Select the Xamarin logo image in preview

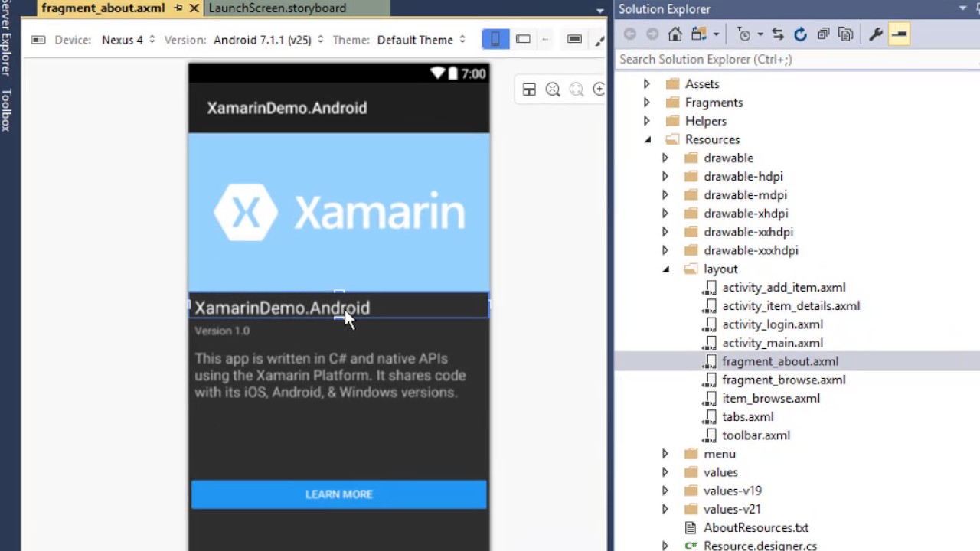click(339, 212)
